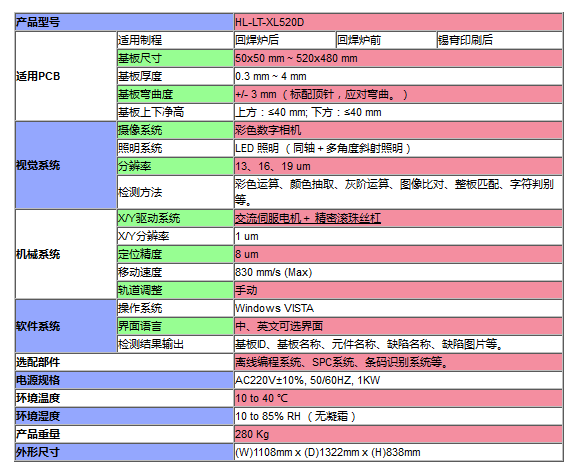
Task: Select value 830 mm/s (Max)
Action: (x=398, y=272)
